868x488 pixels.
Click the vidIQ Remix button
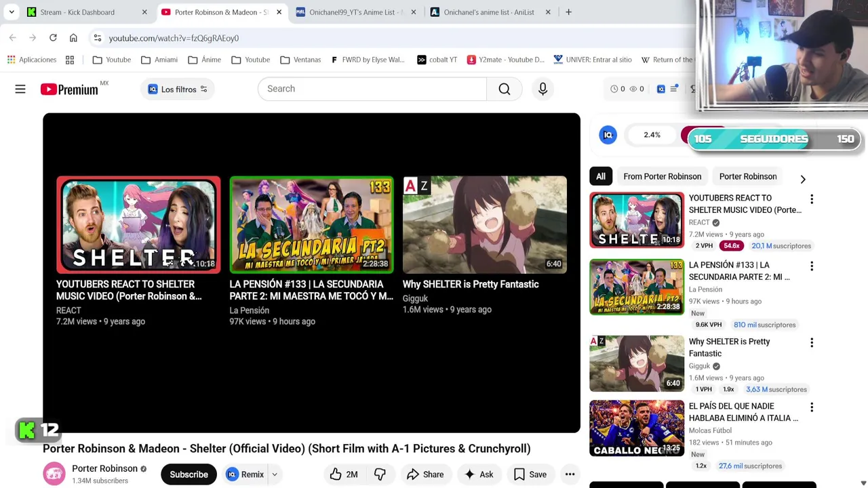(x=245, y=474)
